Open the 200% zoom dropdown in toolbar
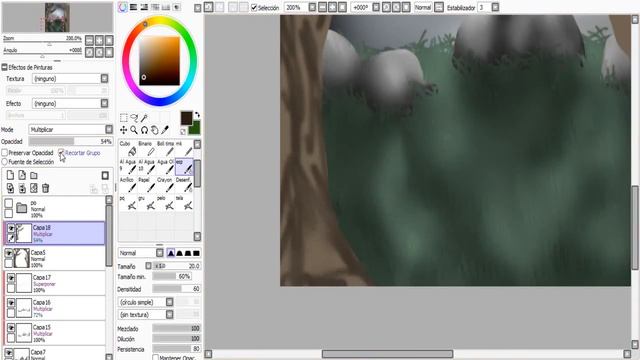 [312, 7]
